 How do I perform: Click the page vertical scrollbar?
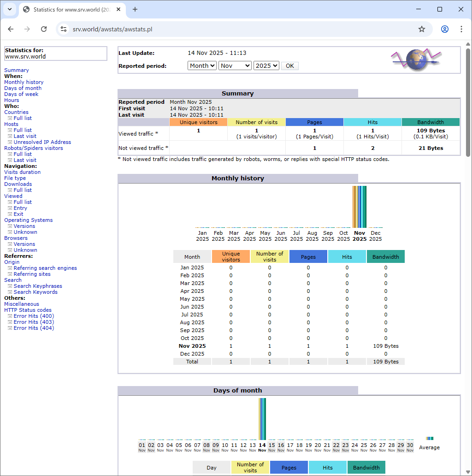point(468,101)
